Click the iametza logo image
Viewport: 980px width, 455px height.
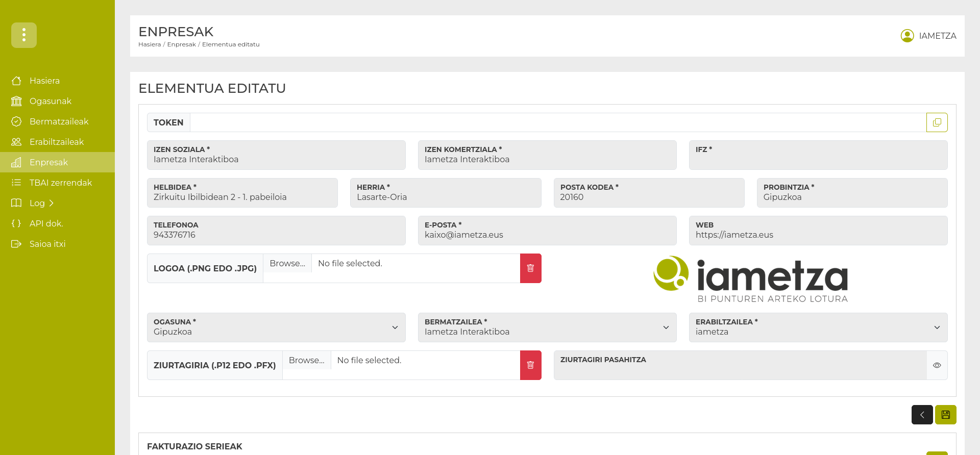tap(751, 279)
